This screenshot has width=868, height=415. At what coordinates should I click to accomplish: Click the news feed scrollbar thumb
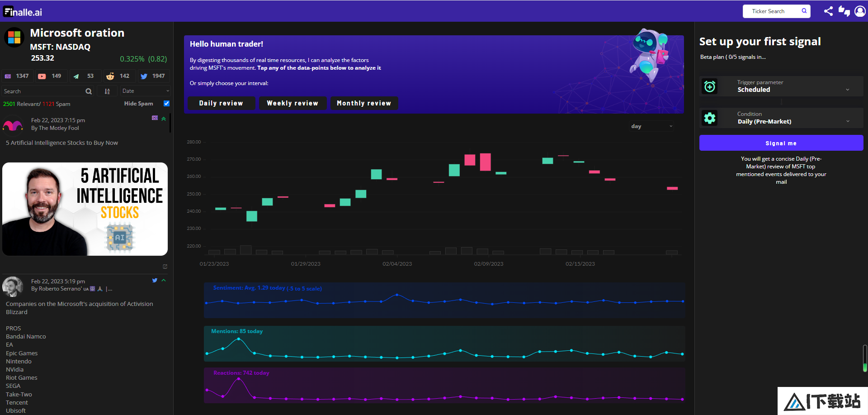click(x=170, y=123)
